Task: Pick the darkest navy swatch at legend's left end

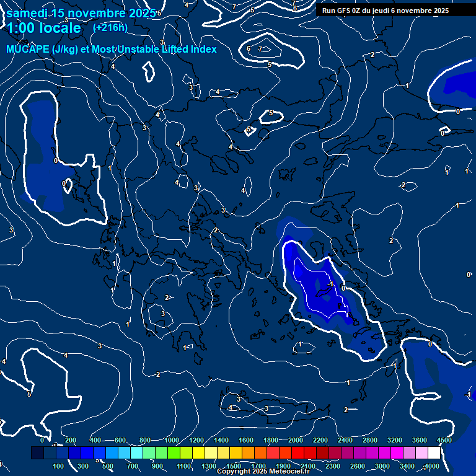Action: point(37,454)
